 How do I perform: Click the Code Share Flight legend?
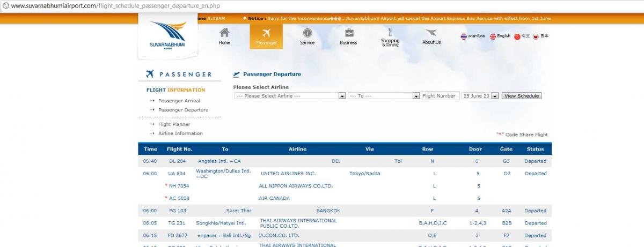pyautogui.click(x=522, y=135)
